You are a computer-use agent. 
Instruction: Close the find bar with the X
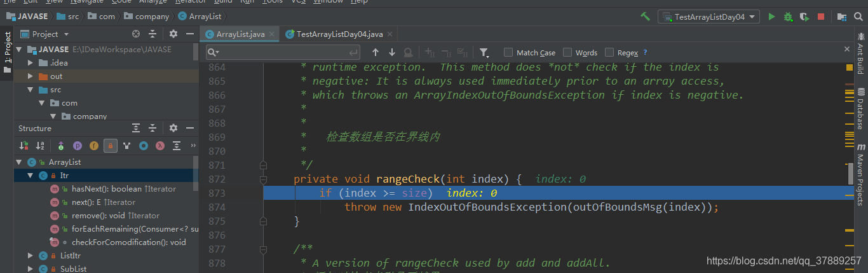coord(847,49)
